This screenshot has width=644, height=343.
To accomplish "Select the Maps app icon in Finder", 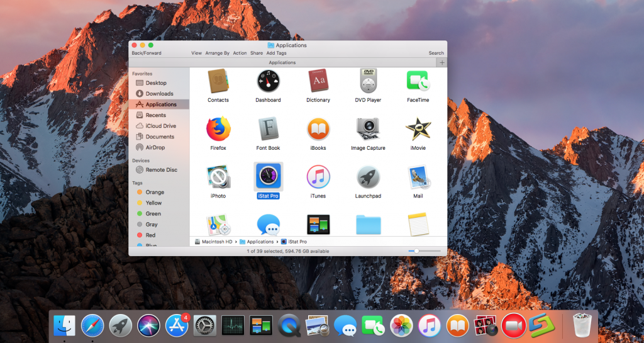I will coord(218,224).
